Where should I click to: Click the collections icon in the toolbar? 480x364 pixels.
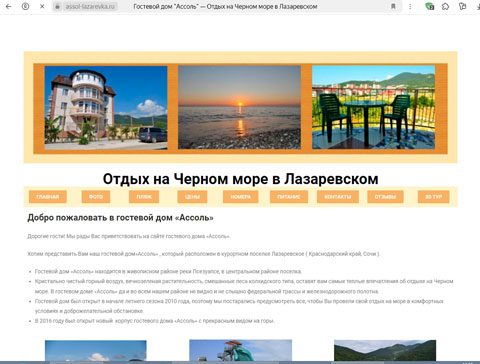[x=463, y=6]
